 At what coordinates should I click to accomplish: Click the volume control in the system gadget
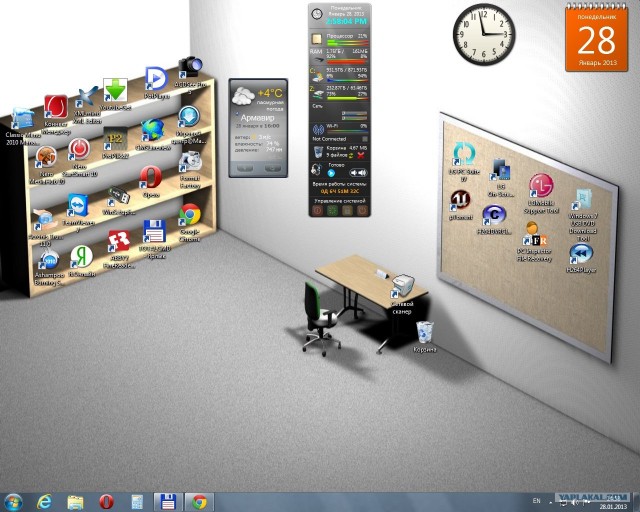pyautogui.click(x=358, y=172)
